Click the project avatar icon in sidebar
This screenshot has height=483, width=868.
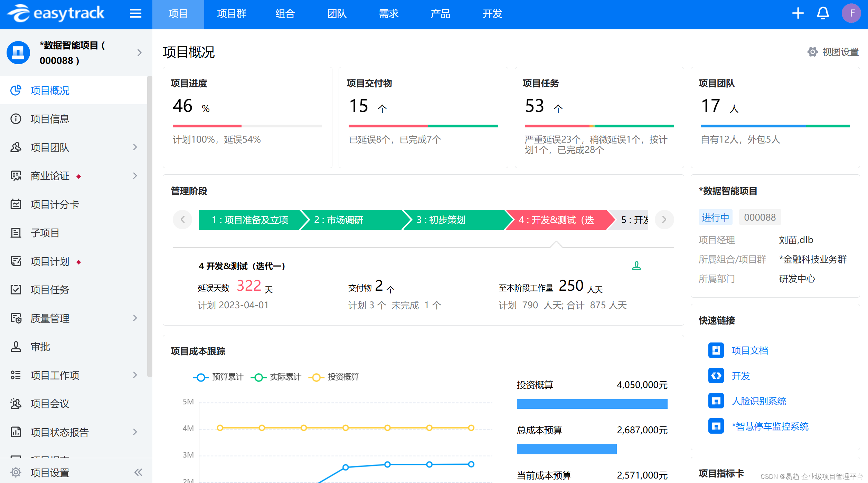18,52
